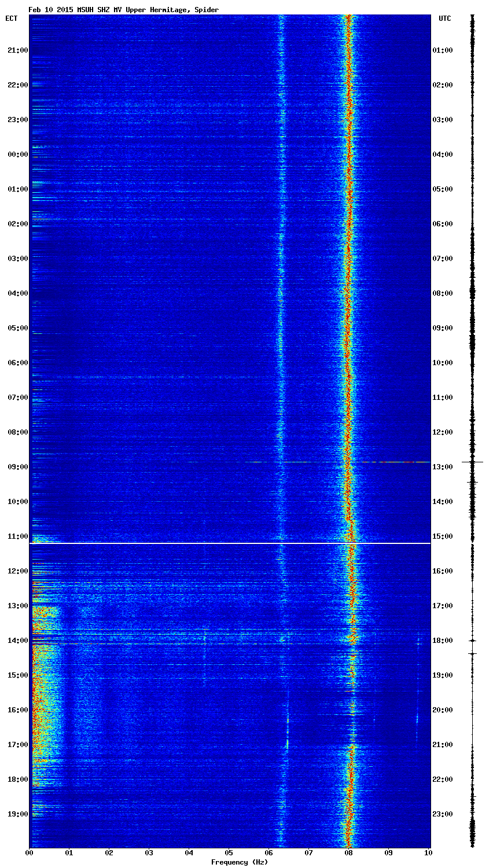Select the 10:00 tick on the ECT axis
This screenshot has height=868, width=493.
point(17,502)
